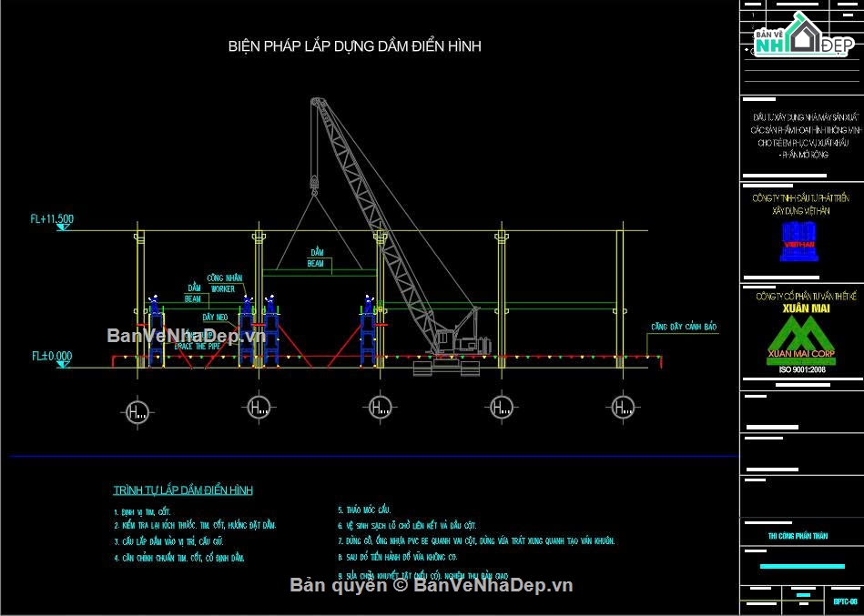Select the blue VIETHAN company logo
Screen dimensions: 864x616
pos(799,242)
